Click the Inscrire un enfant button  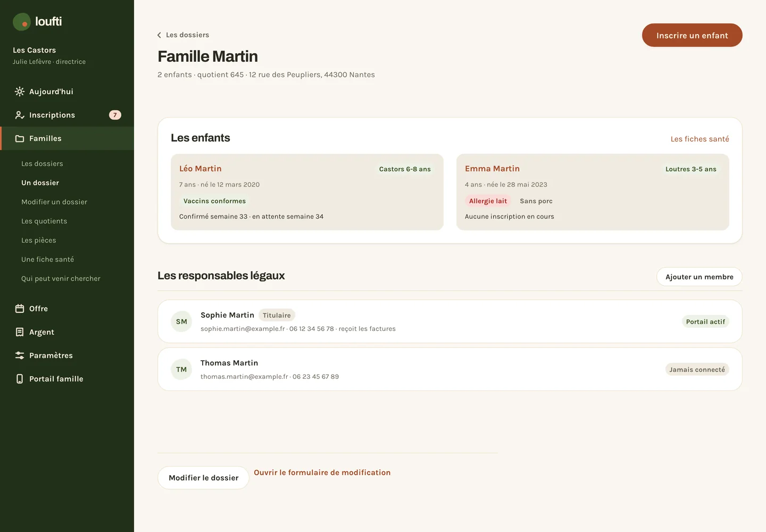click(692, 35)
